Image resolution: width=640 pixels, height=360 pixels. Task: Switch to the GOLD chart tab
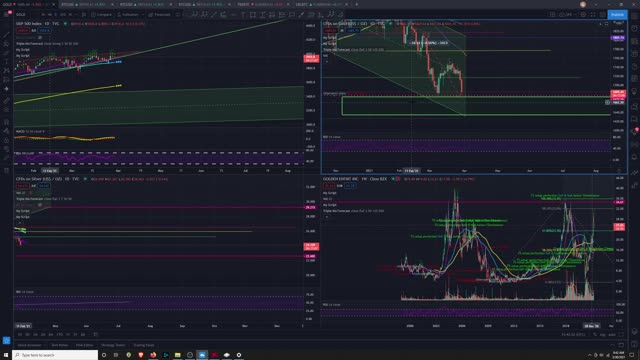tap(29, 4)
